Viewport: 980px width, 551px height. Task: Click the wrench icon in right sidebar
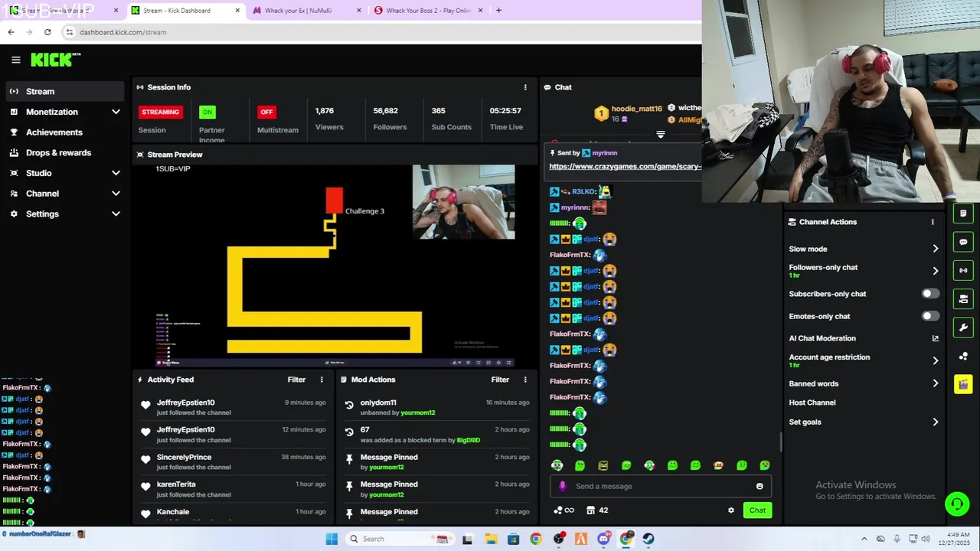tap(963, 328)
